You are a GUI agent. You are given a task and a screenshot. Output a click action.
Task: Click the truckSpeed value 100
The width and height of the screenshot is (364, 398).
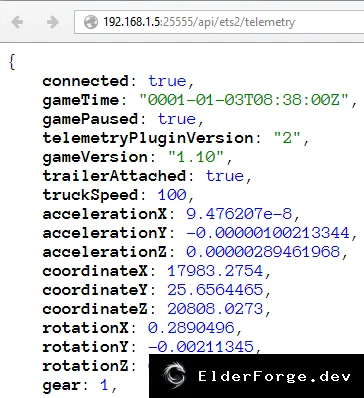pyautogui.click(x=172, y=195)
